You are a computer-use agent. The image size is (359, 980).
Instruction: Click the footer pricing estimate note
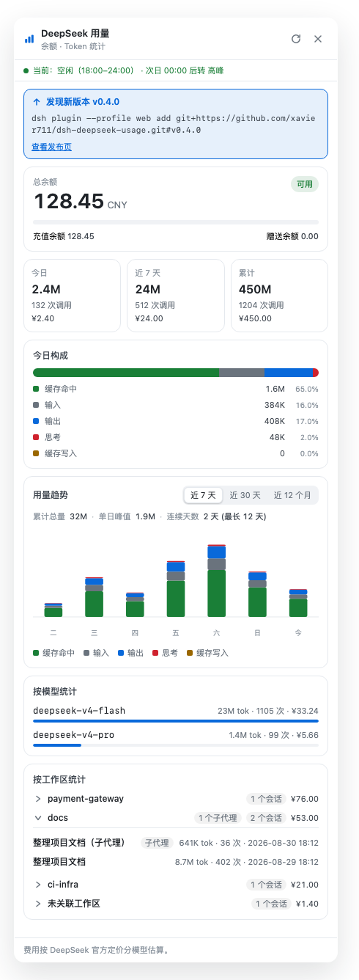(x=97, y=950)
